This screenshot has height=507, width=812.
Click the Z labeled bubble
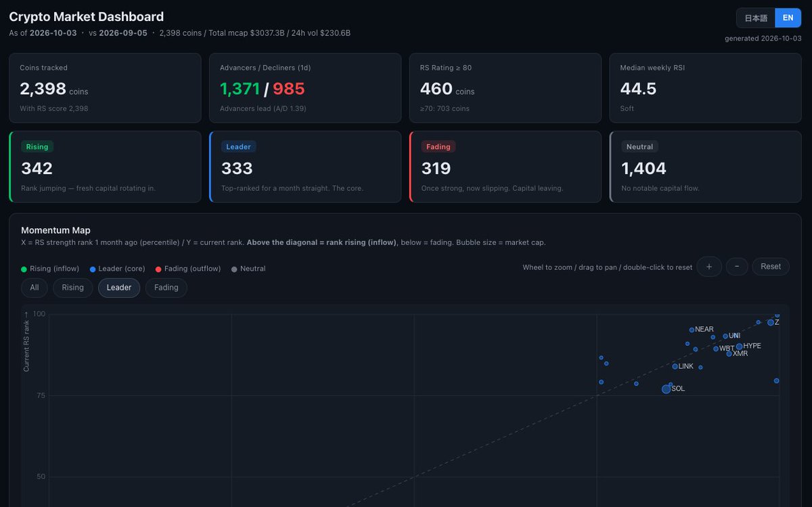[x=771, y=322]
